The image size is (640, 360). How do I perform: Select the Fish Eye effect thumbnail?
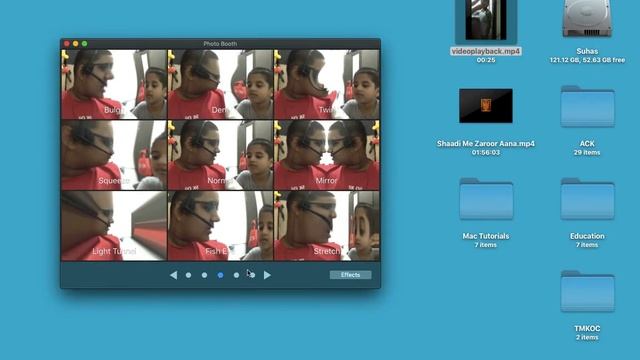[x=220, y=226]
